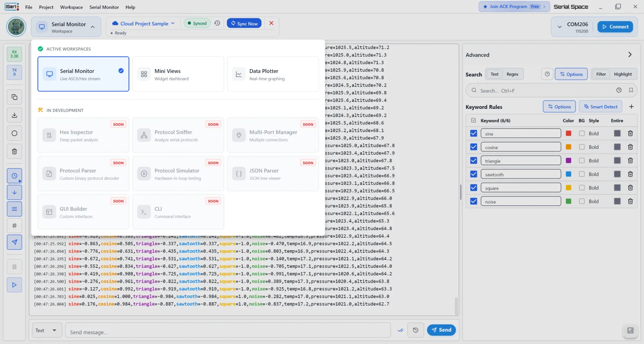Toggle the down-arrow auto-scroll button in sidebar
This screenshot has width=644, height=344.
click(x=14, y=192)
